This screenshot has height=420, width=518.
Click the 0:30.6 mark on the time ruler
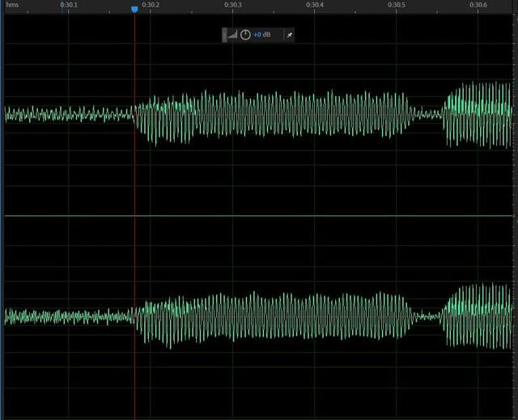[478, 5]
